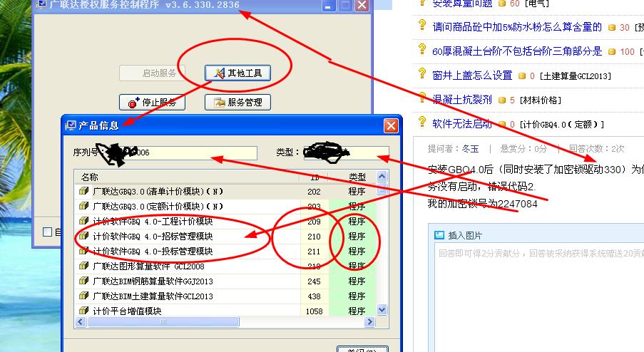Viewport: 644px width, 352px height.
Task: Click coin icon beside 混凝土抗裂剂
Action: [x=501, y=100]
